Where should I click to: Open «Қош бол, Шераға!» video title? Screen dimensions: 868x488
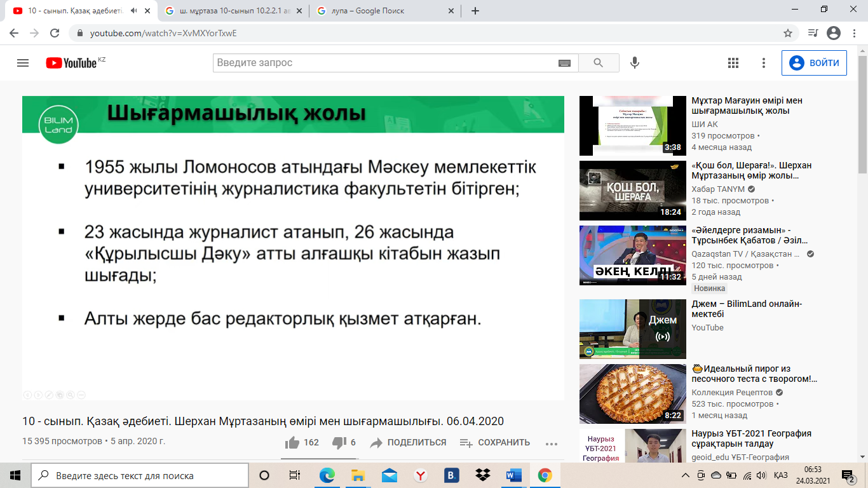751,170
